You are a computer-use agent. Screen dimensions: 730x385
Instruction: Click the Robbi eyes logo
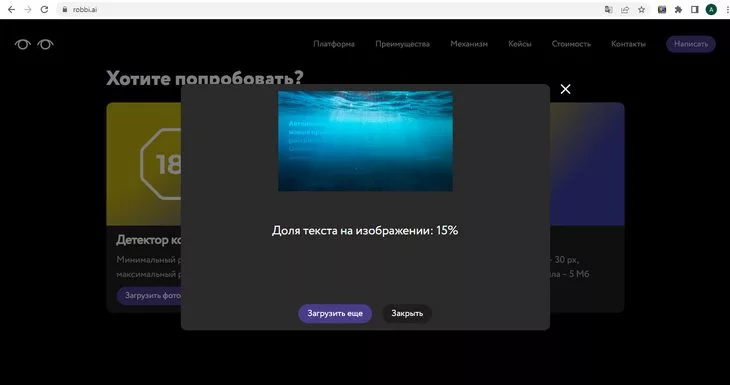coord(34,44)
